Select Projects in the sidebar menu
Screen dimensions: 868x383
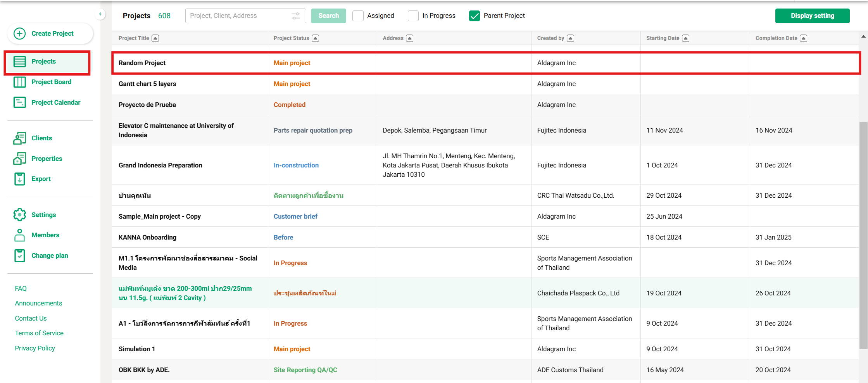click(43, 62)
